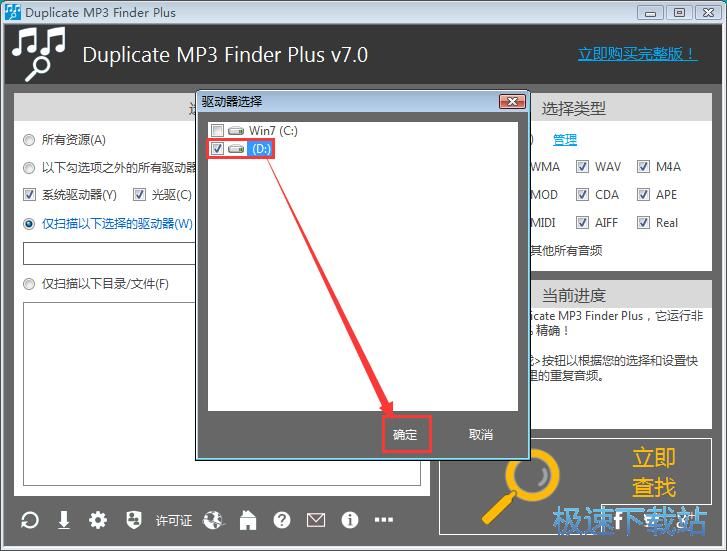Click the home page icon
Image resolution: width=727 pixels, height=551 pixels.
(x=248, y=520)
